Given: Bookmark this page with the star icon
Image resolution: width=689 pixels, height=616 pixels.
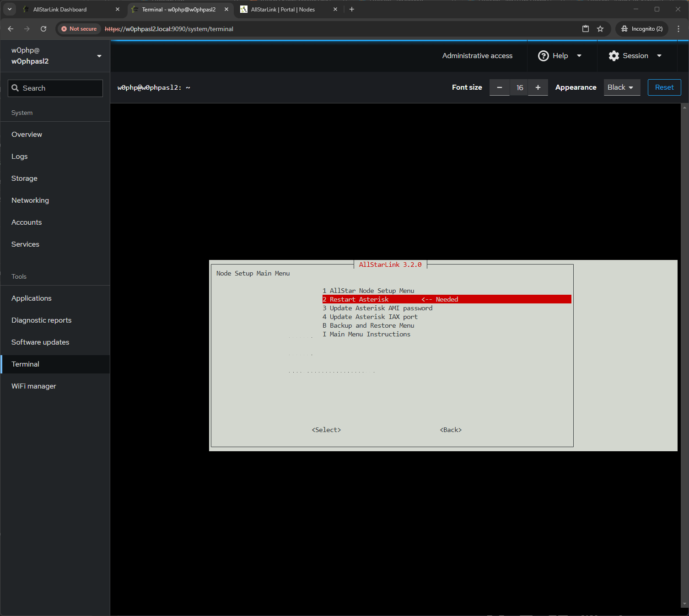Looking at the screenshot, I should point(600,29).
